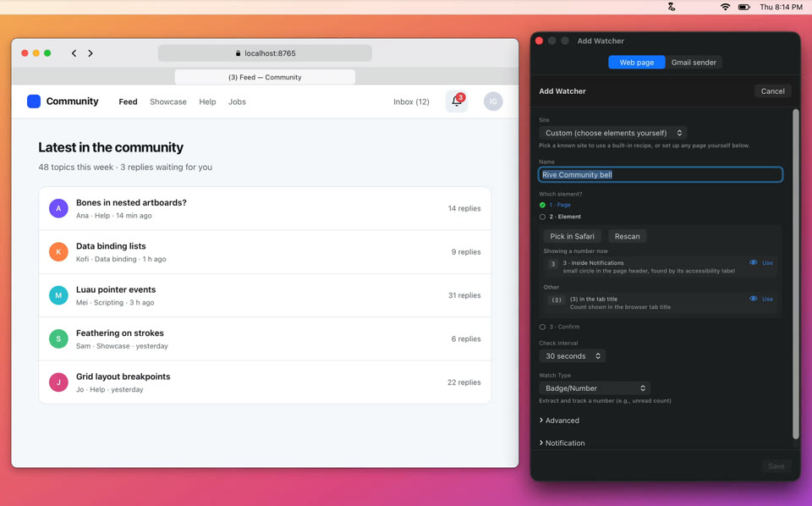Select the (3) Feed — Community browser tab
The width and height of the screenshot is (812, 506).
tap(265, 77)
